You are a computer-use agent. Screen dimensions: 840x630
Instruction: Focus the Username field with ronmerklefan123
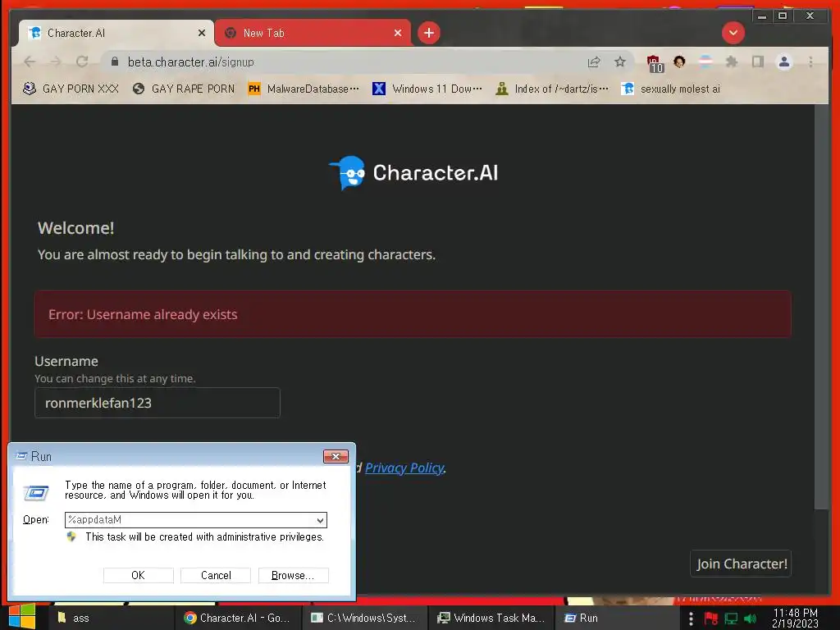pos(157,403)
